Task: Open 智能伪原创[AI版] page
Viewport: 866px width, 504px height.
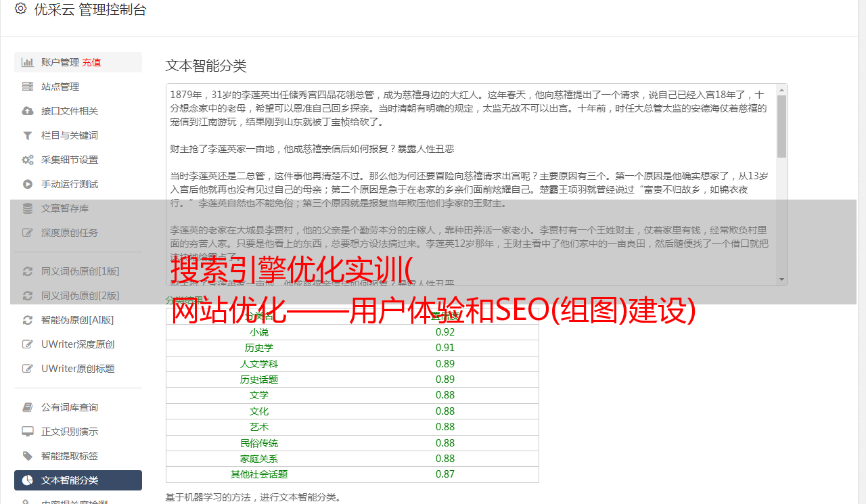Action: click(x=78, y=320)
